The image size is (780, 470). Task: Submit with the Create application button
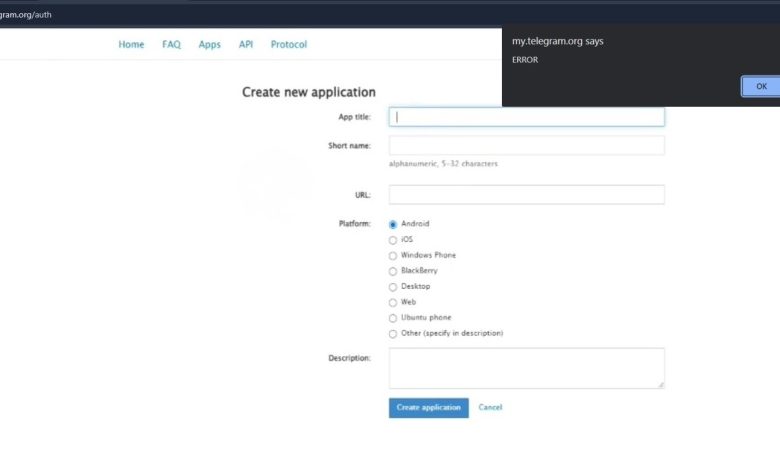[428, 408]
